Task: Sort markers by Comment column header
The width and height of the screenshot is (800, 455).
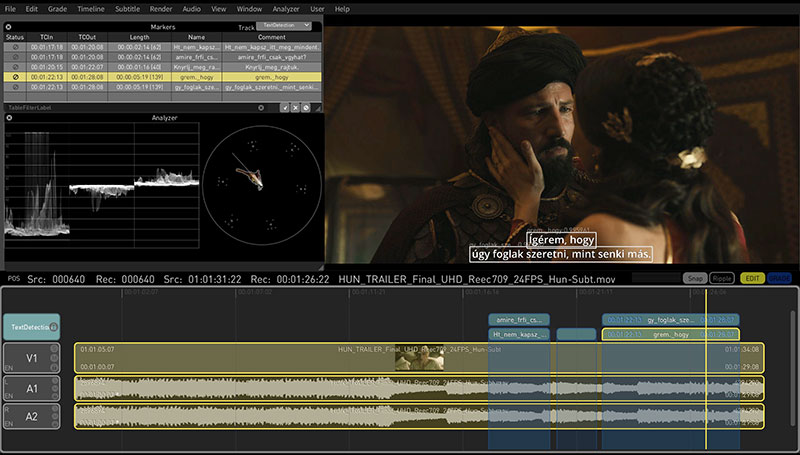Action: pos(272,37)
